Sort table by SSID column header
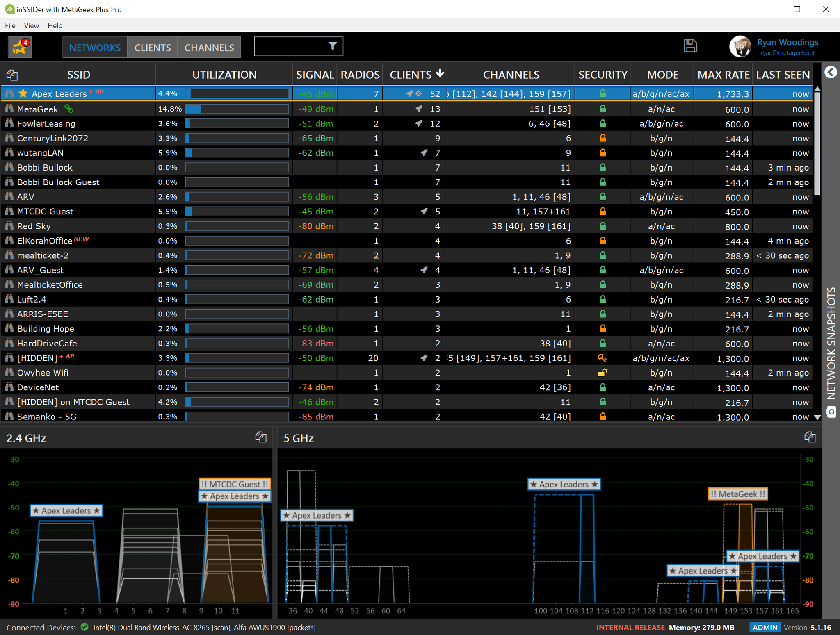840x635 pixels. pos(79,75)
